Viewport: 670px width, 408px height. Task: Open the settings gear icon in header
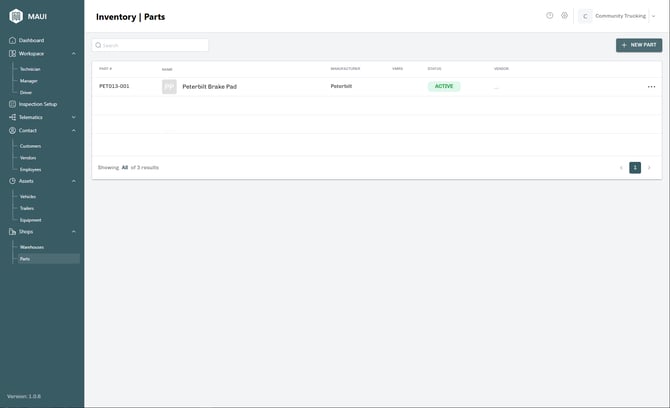coord(564,15)
